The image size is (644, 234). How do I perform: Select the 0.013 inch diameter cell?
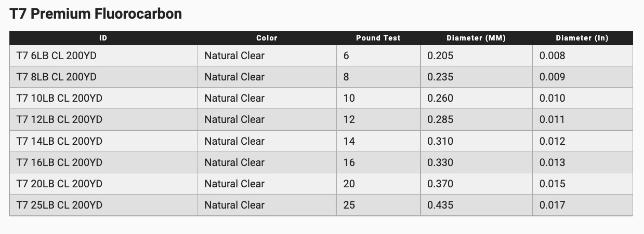[x=552, y=162]
